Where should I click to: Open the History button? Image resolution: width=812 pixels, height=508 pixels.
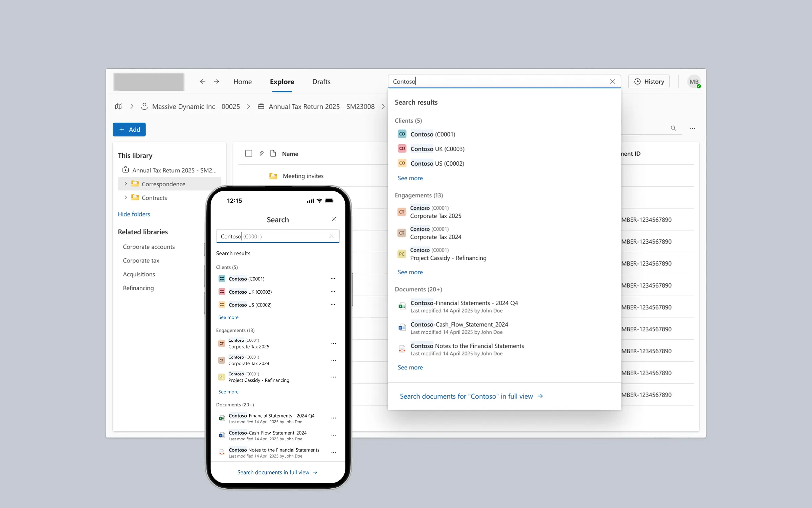[649, 82]
